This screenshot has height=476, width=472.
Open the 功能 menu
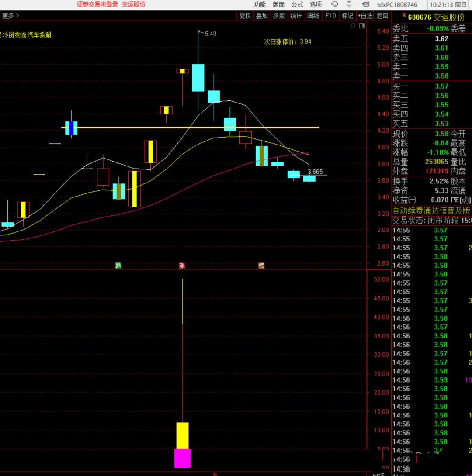pyautogui.click(x=260, y=4)
